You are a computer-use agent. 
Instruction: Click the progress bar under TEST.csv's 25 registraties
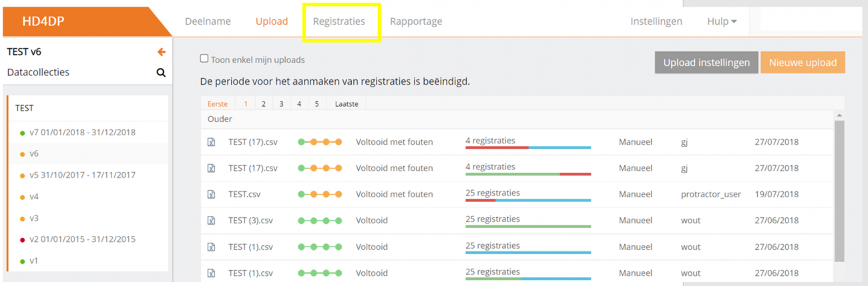pos(527,200)
